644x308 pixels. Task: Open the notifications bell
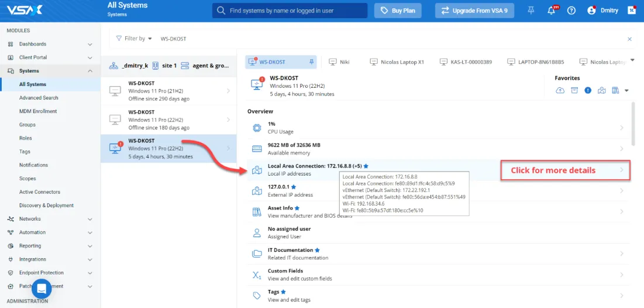[551, 11]
